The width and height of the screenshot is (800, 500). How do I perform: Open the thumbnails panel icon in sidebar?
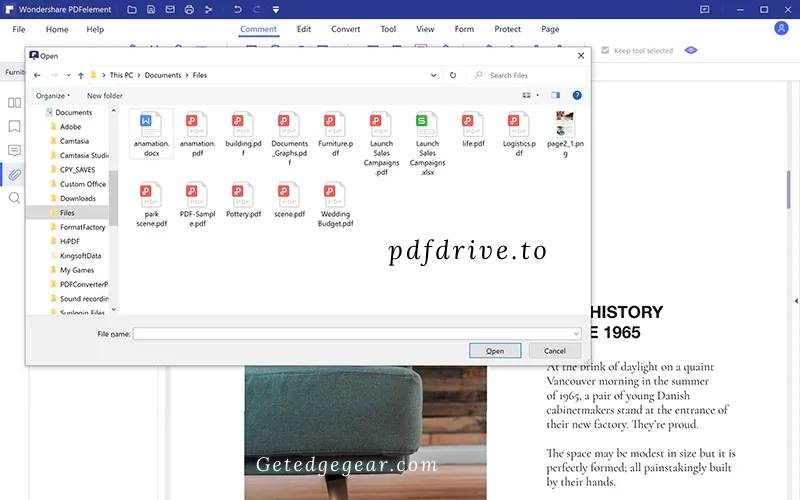pos(14,103)
